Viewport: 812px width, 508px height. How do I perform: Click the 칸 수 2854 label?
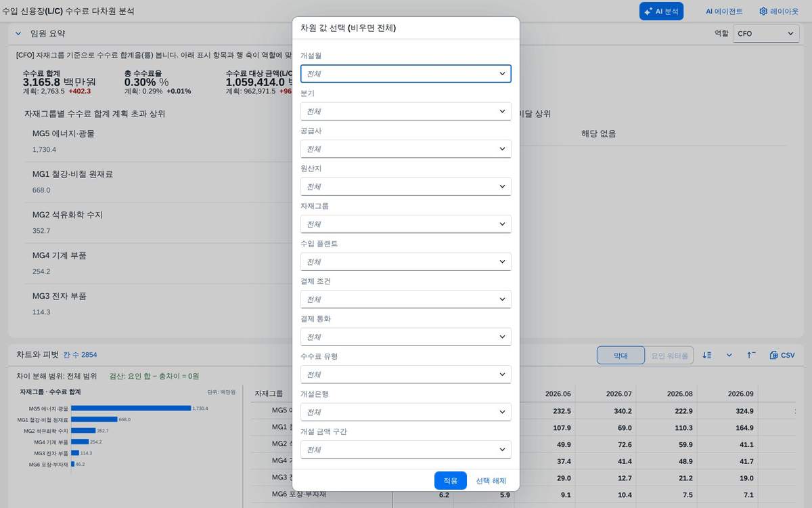(x=80, y=355)
